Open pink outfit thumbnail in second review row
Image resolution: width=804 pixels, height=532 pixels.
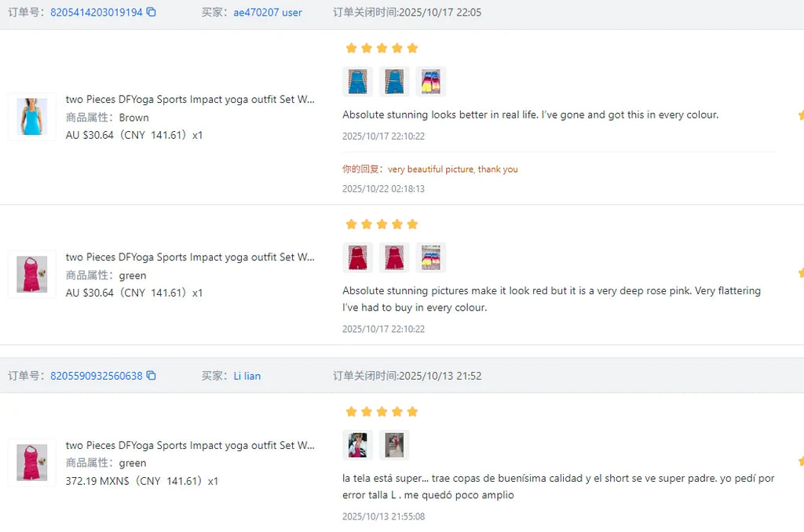click(31, 274)
